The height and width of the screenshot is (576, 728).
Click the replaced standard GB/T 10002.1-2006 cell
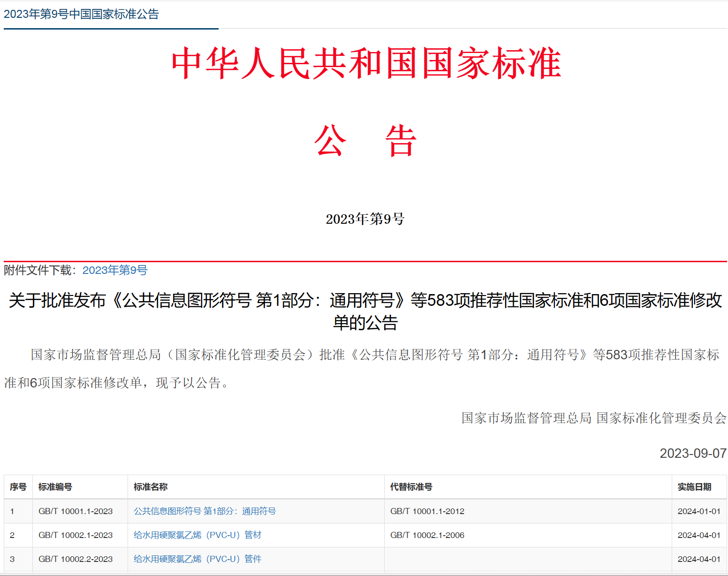(427, 535)
